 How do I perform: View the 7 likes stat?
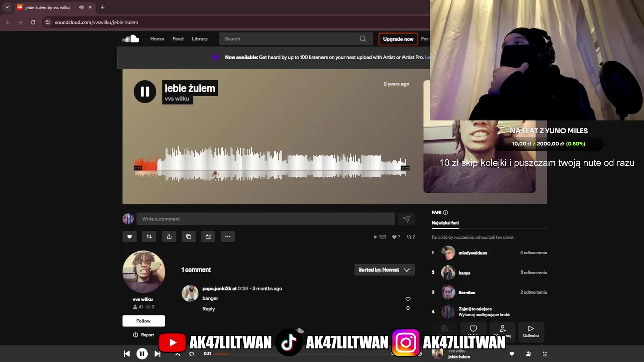point(396,237)
